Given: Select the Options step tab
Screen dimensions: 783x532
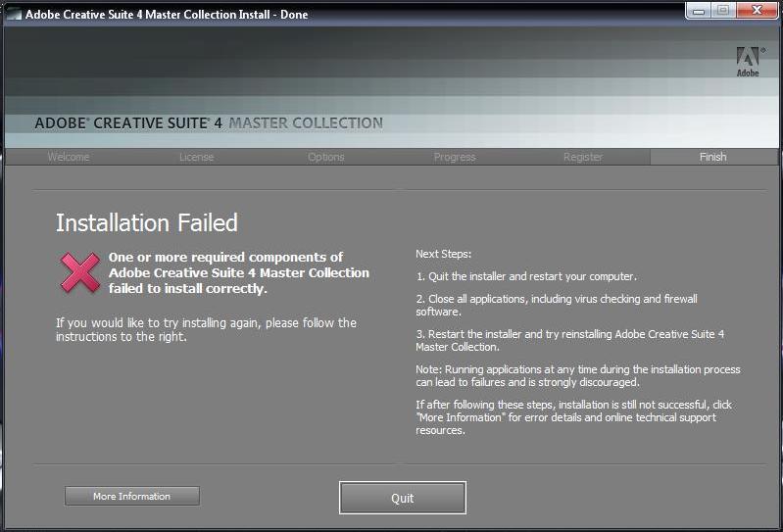Looking at the screenshot, I should 325,157.
